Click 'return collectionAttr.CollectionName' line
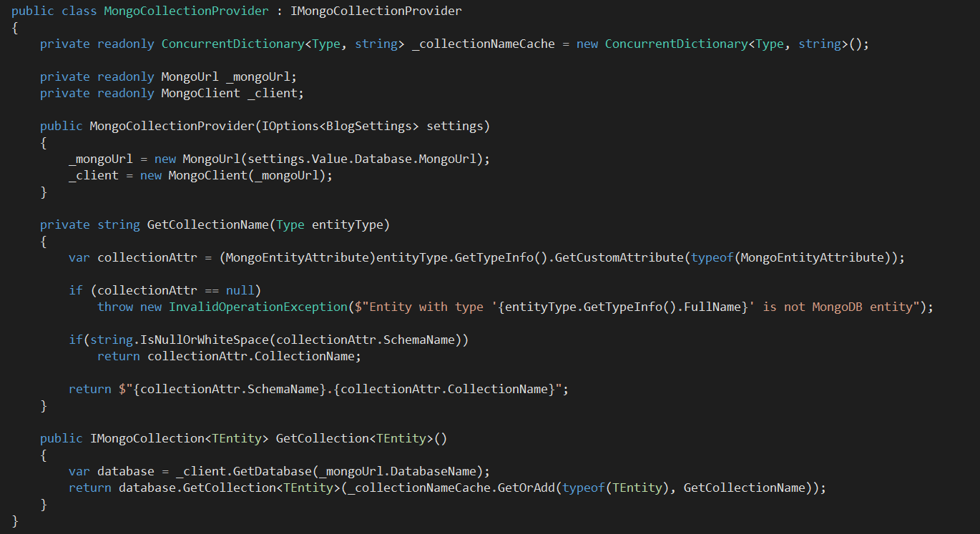 [x=230, y=356]
